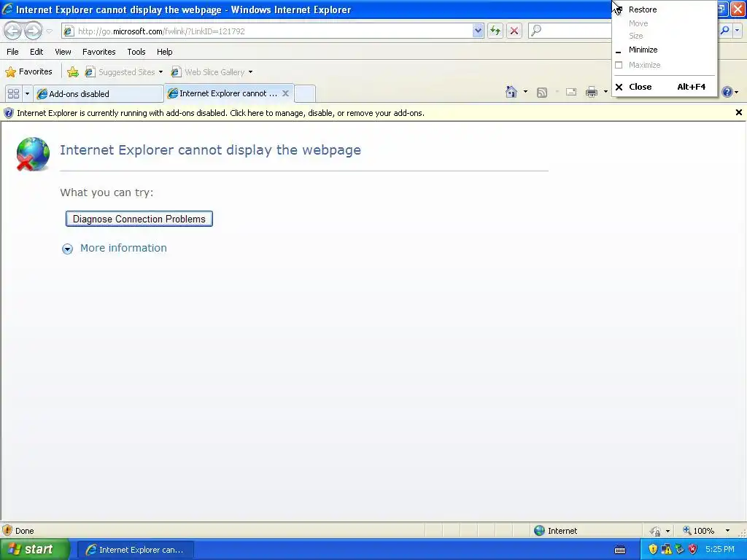Expand the address bar dropdown arrow
Screen dimensions: 747x560
tap(478, 31)
